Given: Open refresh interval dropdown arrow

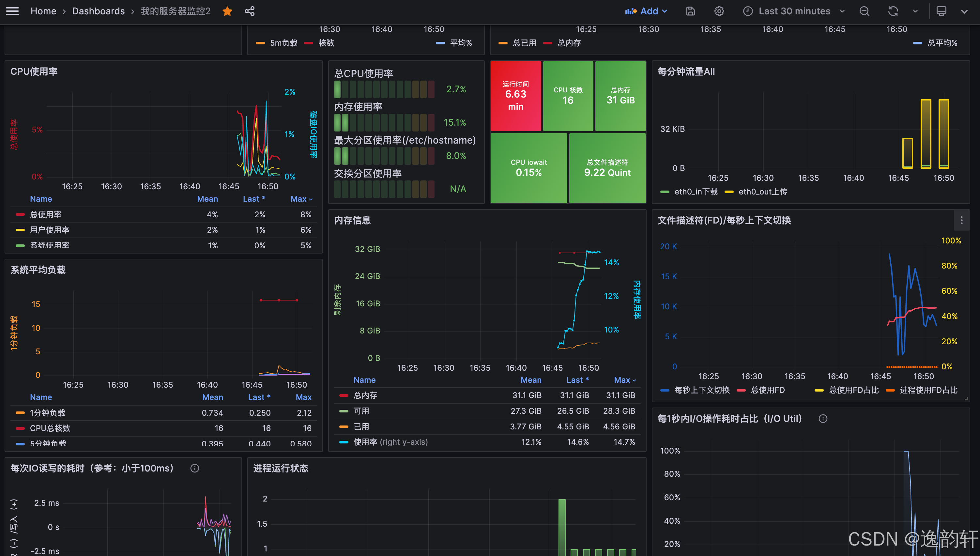Looking at the screenshot, I should [915, 11].
